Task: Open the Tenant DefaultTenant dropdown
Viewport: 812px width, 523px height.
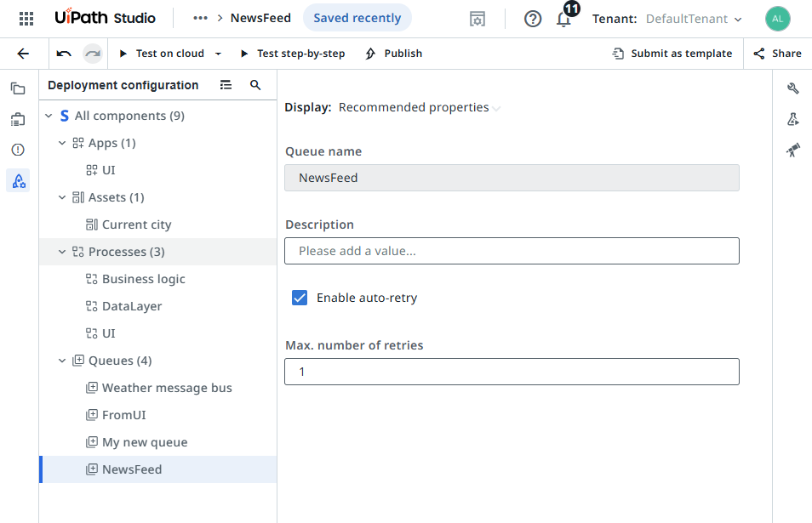Action: pyautogui.click(x=693, y=19)
